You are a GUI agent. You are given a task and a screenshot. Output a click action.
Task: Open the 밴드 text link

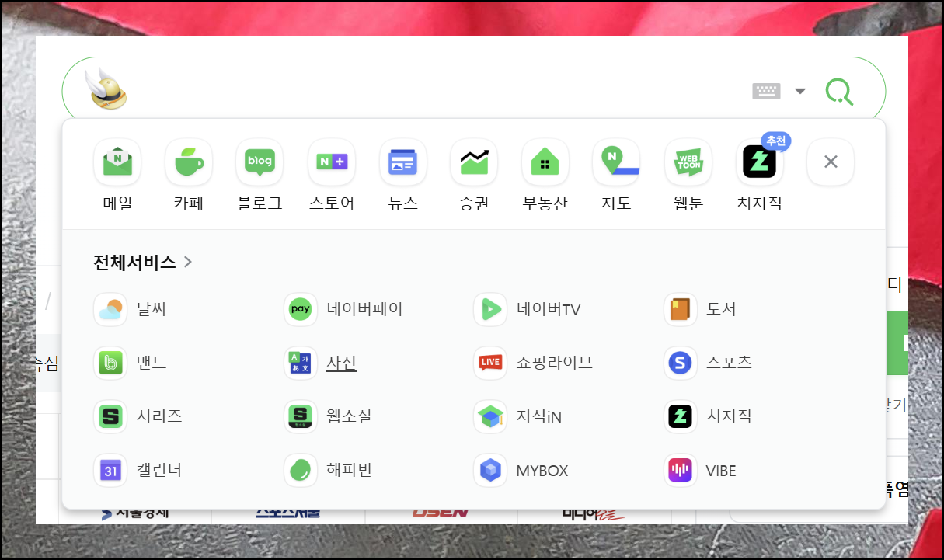152,363
